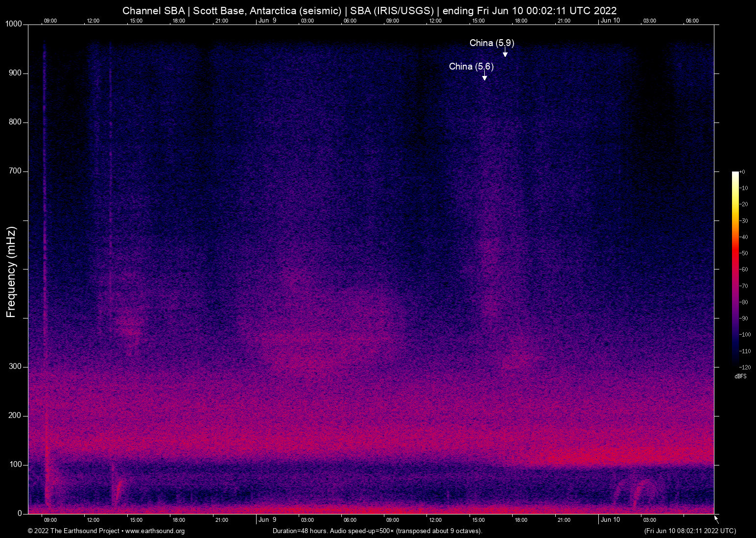Click the 1000 mHz frequency tick label

pos(13,24)
